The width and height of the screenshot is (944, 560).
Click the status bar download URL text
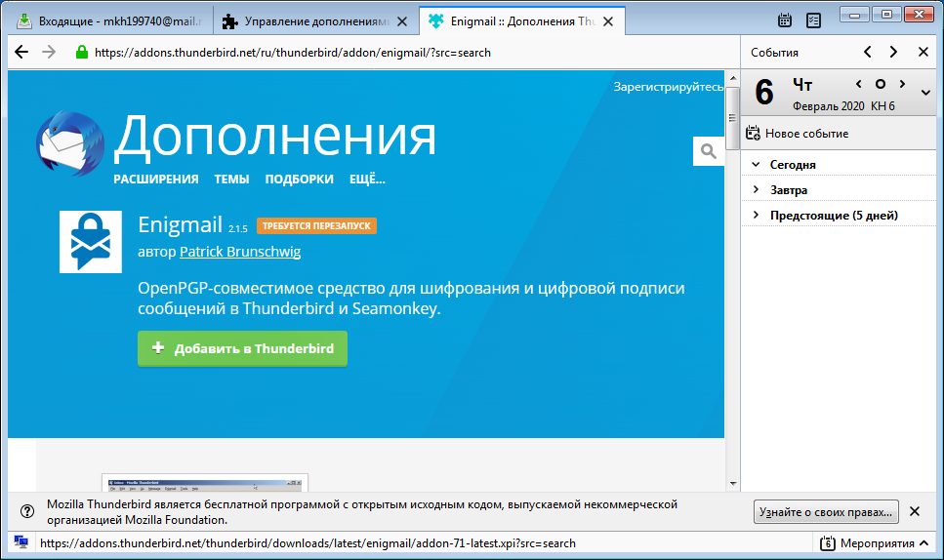click(308, 543)
